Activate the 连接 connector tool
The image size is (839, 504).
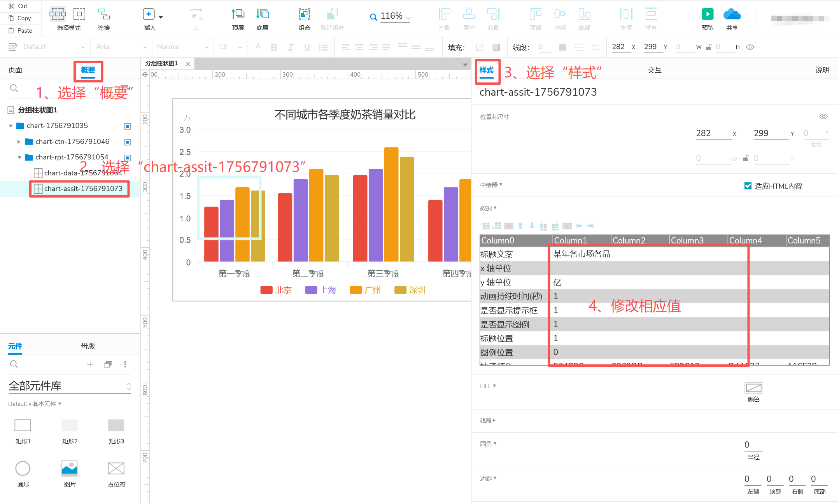[x=103, y=14]
